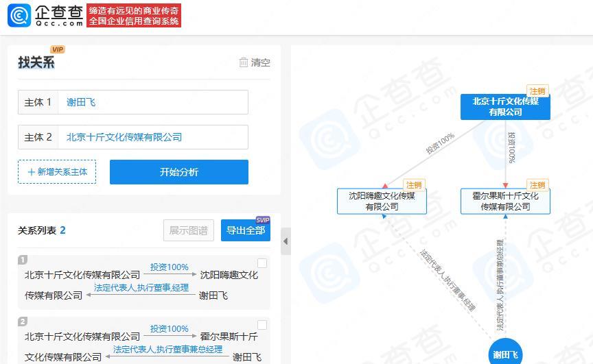Add a new subject with 新增关系主体

(x=57, y=172)
